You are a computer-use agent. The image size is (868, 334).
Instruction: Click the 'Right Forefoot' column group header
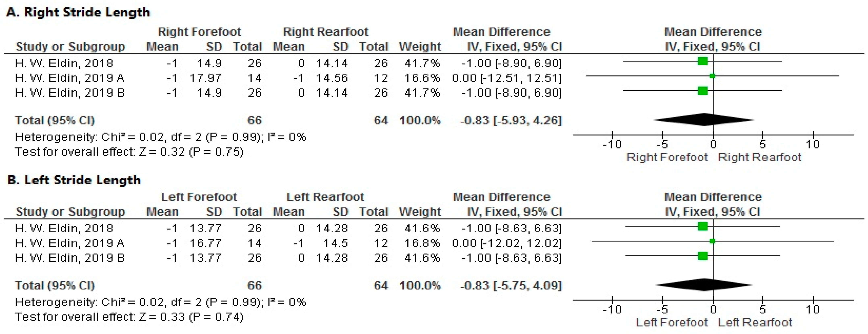coord(200,32)
